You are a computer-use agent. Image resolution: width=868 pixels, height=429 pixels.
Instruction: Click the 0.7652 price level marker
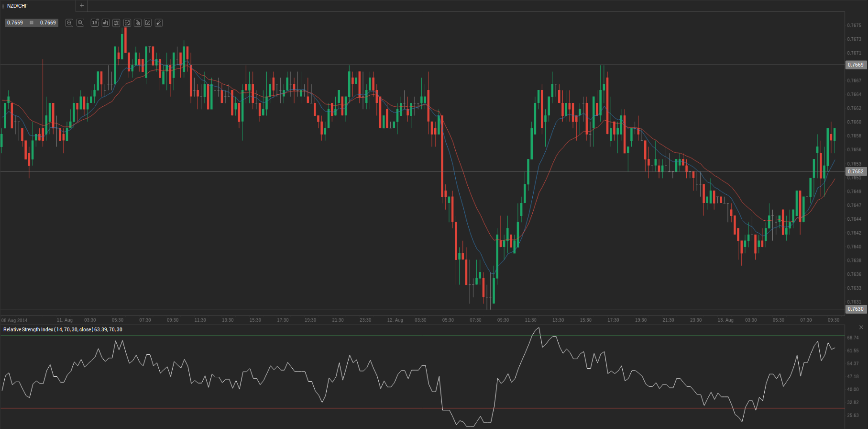point(856,171)
